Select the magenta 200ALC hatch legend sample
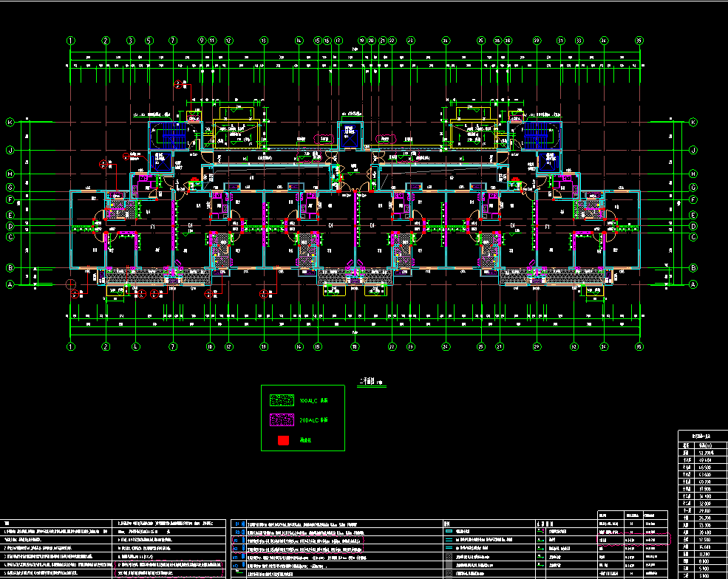728x579 pixels. click(282, 420)
